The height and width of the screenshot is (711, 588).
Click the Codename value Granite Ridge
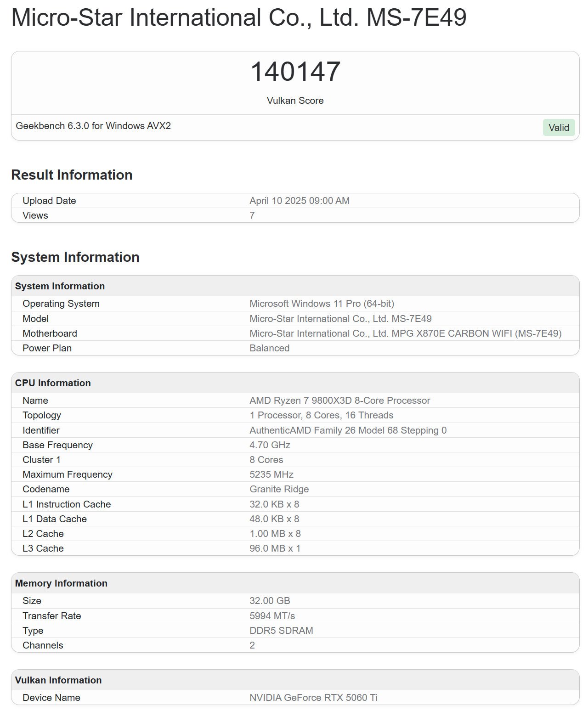pos(278,489)
